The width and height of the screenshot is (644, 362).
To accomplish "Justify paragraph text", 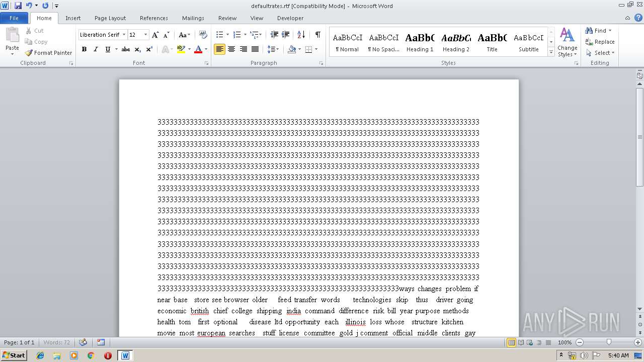I will (255, 49).
